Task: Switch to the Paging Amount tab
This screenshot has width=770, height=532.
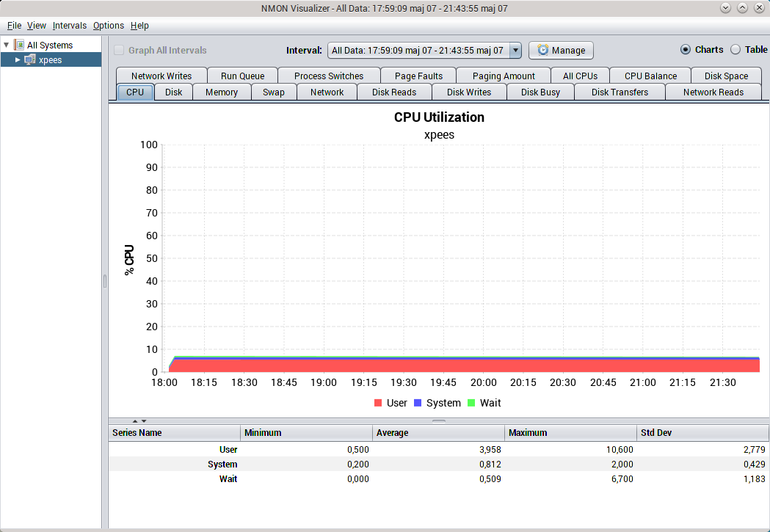Action: [504, 76]
